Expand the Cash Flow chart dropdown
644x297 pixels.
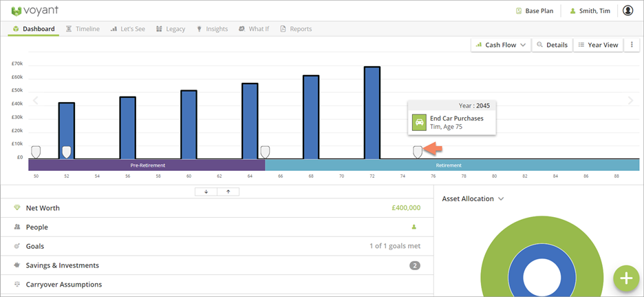[x=501, y=45]
